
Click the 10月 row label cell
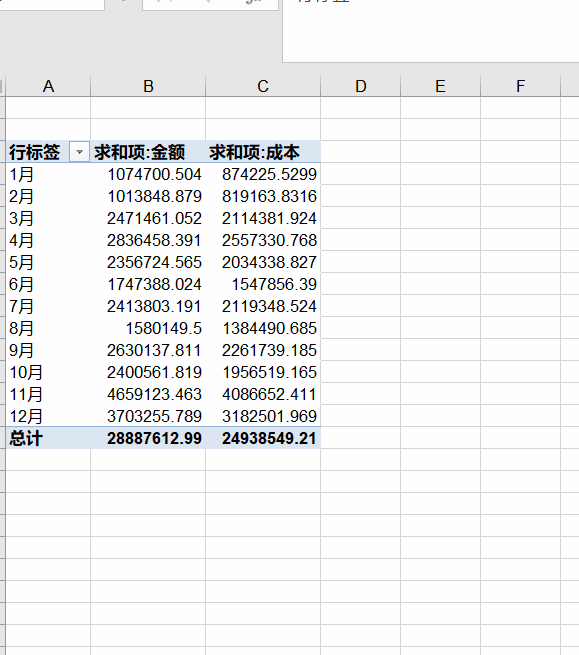48,372
